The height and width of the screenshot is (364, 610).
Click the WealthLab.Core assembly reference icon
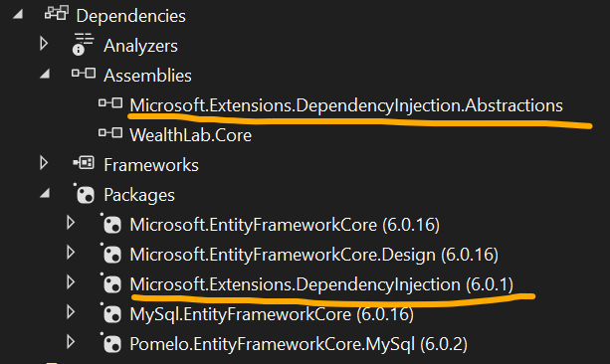click(110, 133)
